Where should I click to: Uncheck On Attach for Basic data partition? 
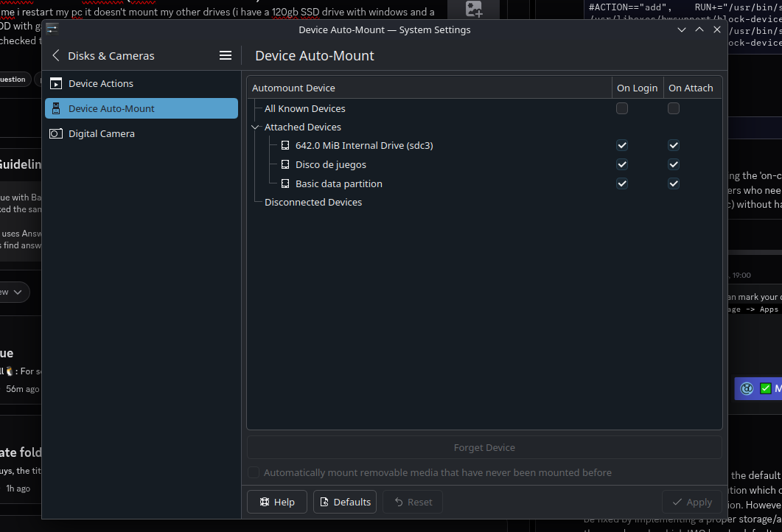coord(673,183)
